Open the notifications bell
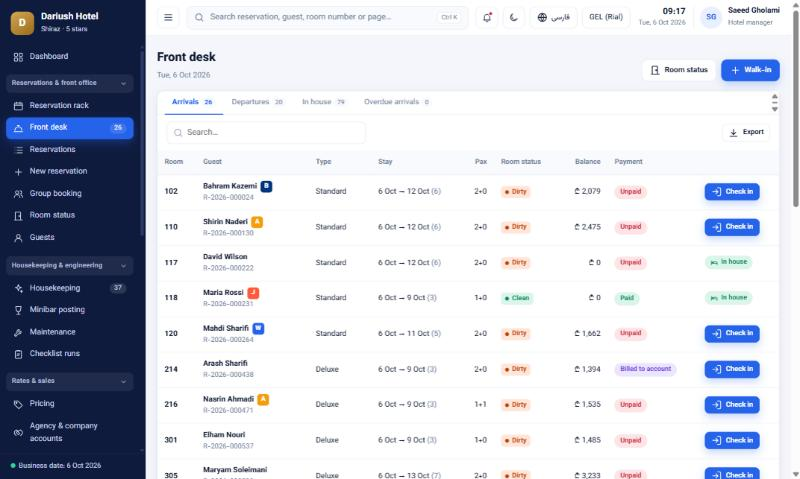Image resolution: width=800 pixels, height=479 pixels. pyautogui.click(x=487, y=17)
